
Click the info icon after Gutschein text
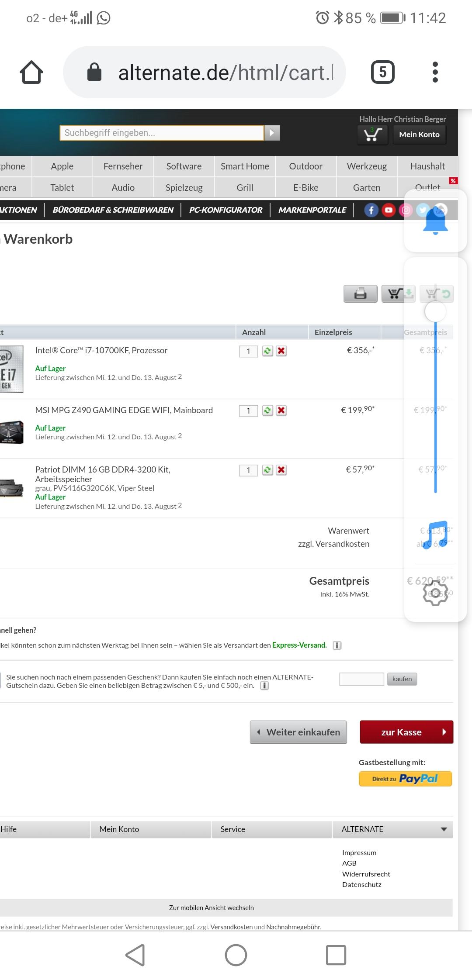[264, 686]
